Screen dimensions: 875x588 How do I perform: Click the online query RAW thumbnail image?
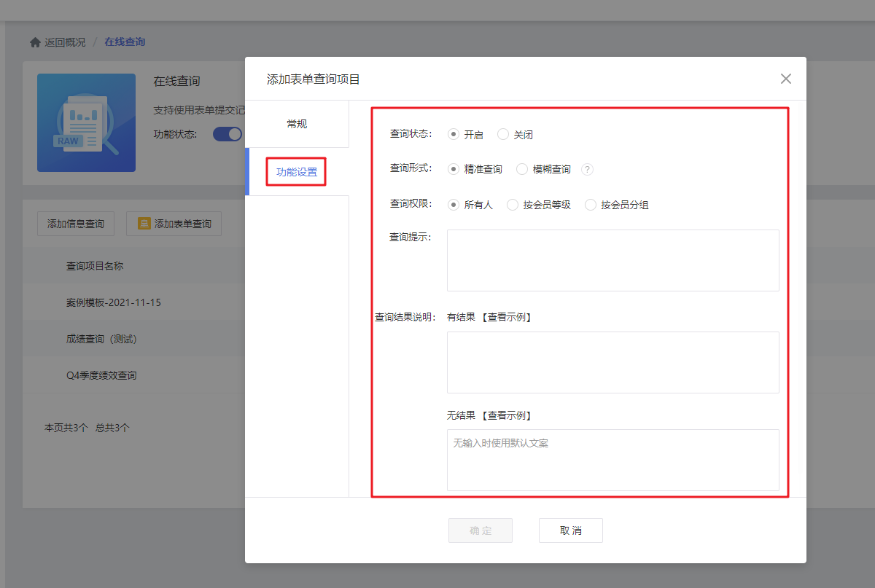86,122
